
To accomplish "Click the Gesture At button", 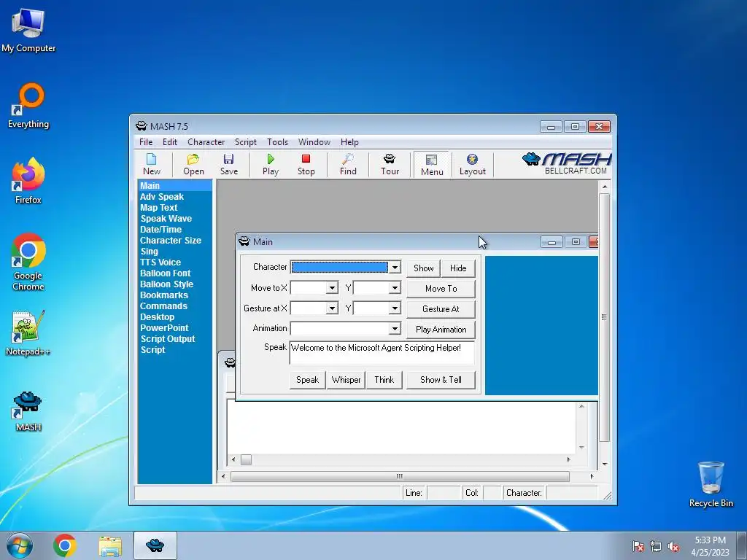I will coord(441,309).
